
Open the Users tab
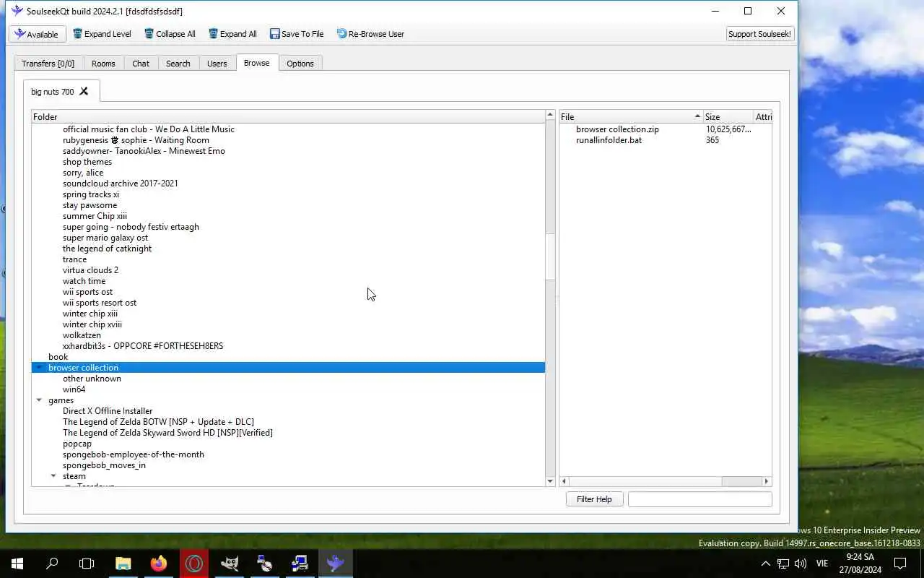tap(217, 64)
